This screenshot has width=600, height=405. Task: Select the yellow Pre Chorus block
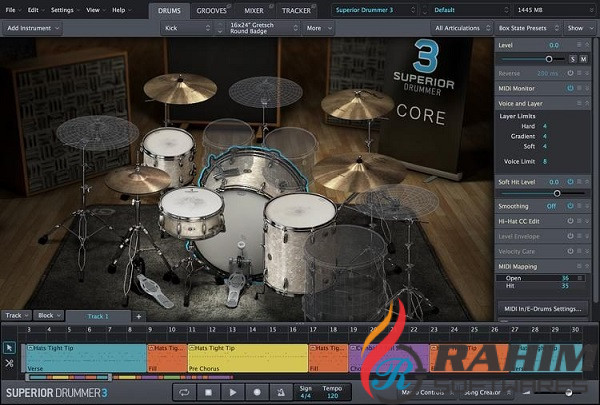(248, 358)
